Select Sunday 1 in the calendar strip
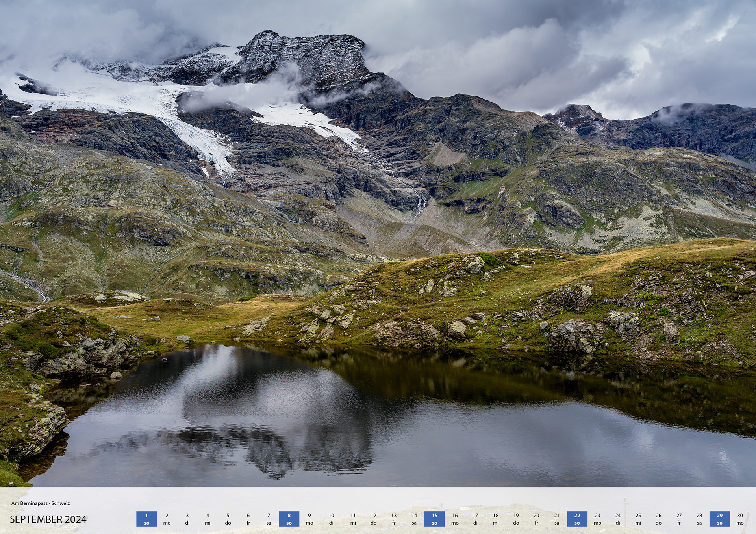Screen dimensions: 756x534 pyautogui.click(x=146, y=519)
